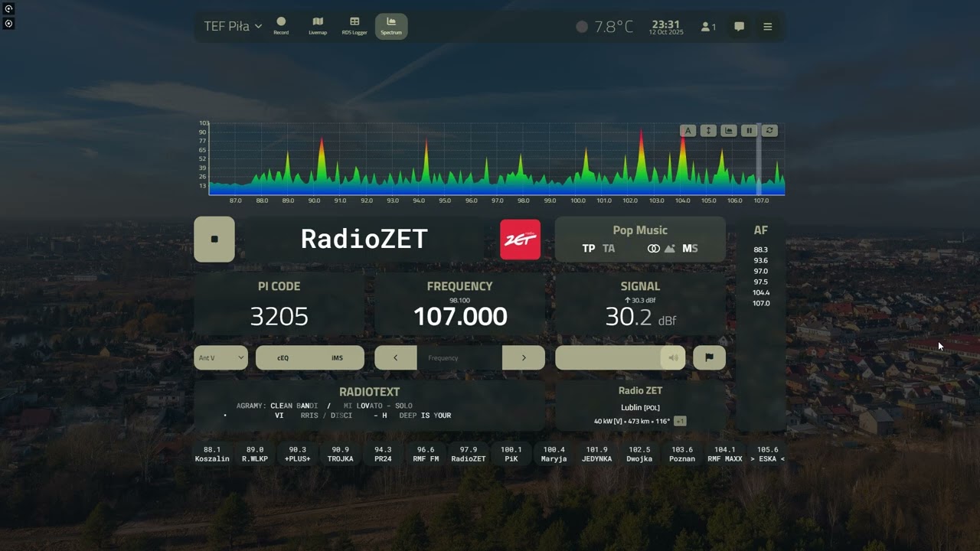Select preset 102.5 Dwojka

tap(639, 455)
